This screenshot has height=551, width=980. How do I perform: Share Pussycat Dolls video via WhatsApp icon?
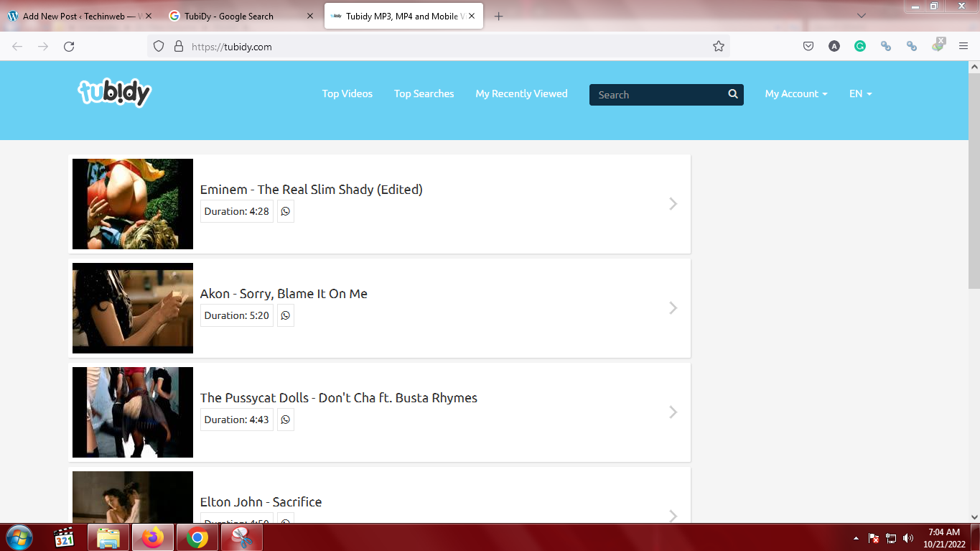(x=286, y=420)
